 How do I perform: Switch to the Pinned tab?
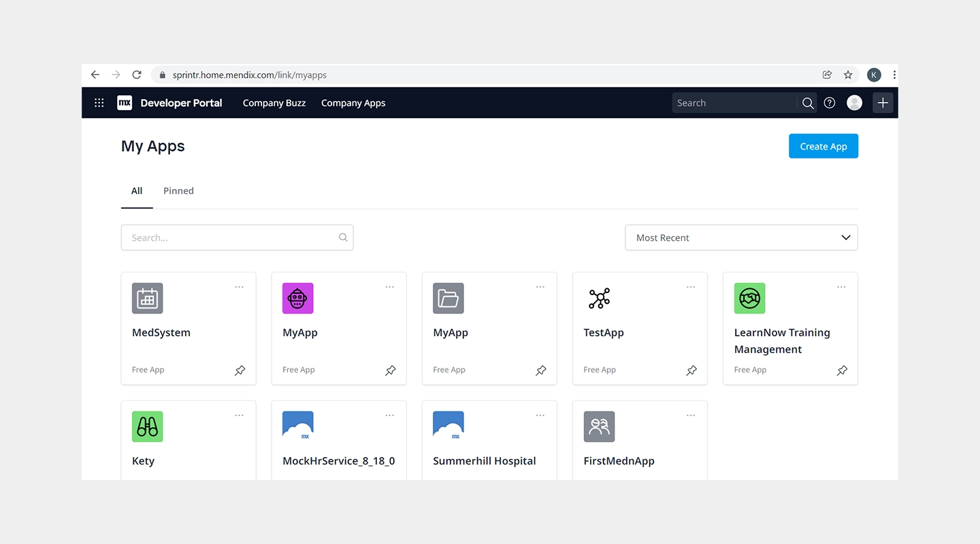[x=178, y=191]
